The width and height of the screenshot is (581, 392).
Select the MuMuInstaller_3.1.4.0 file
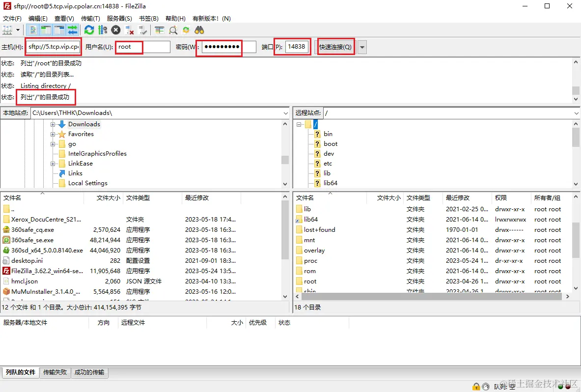[46, 292]
